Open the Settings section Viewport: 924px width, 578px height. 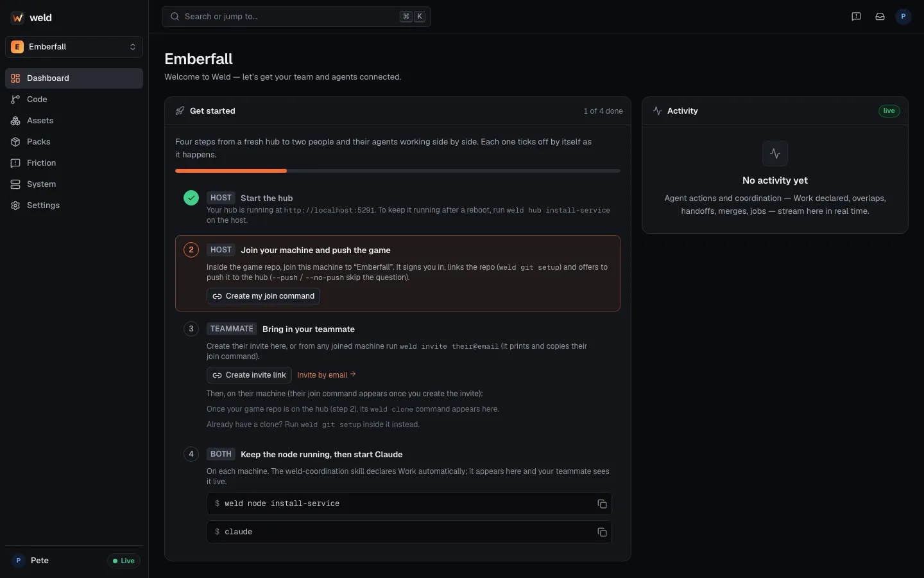[x=74, y=206]
